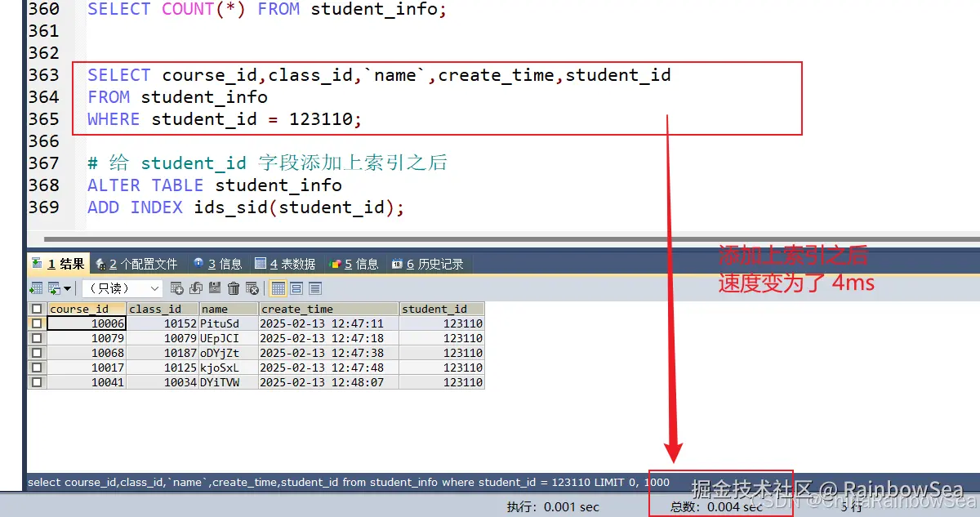Click the create_time cell 2025-02-13 12:47:18

click(x=329, y=338)
